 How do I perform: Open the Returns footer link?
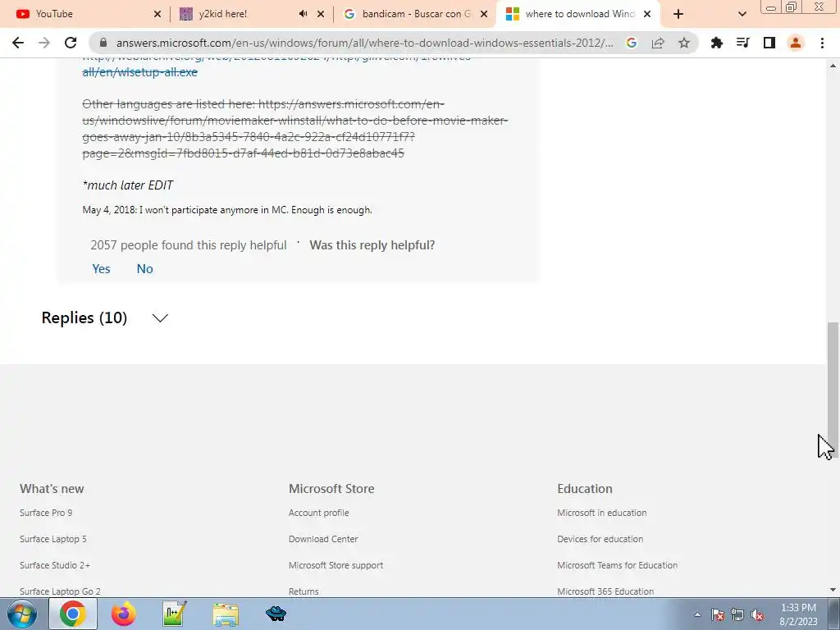click(304, 591)
